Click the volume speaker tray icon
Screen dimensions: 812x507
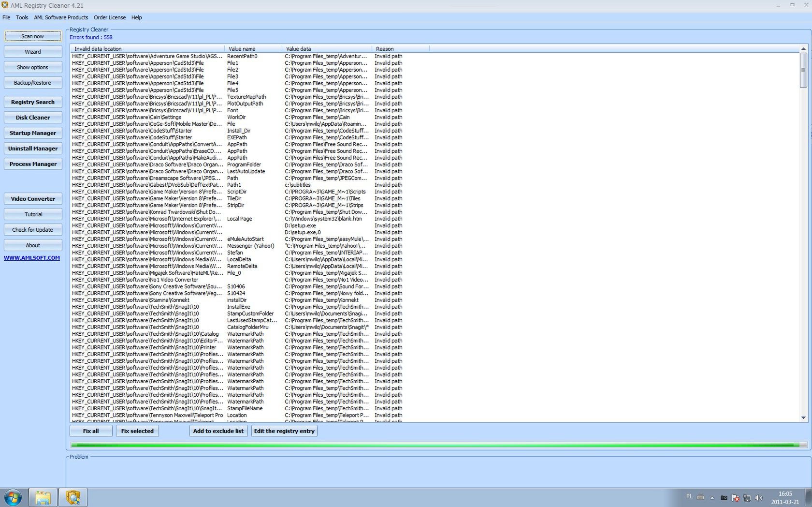tap(758, 498)
